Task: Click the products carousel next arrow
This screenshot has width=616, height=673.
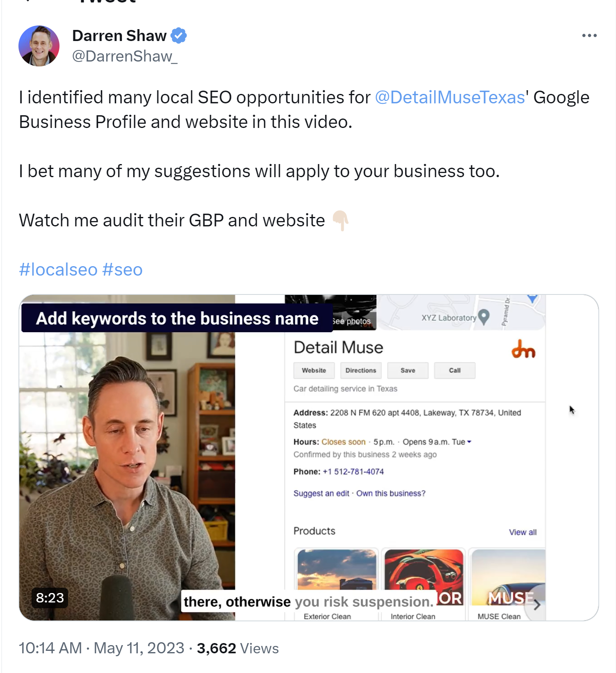Action: 537,605
